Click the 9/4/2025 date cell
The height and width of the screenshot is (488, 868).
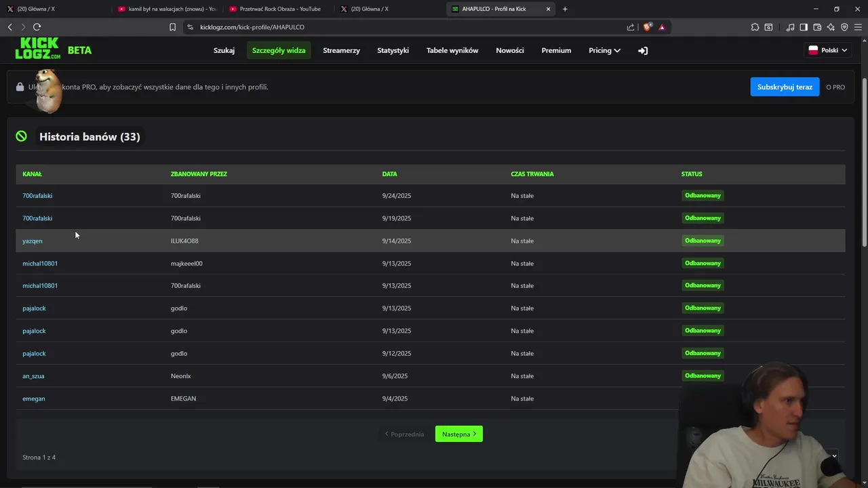coord(395,399)
